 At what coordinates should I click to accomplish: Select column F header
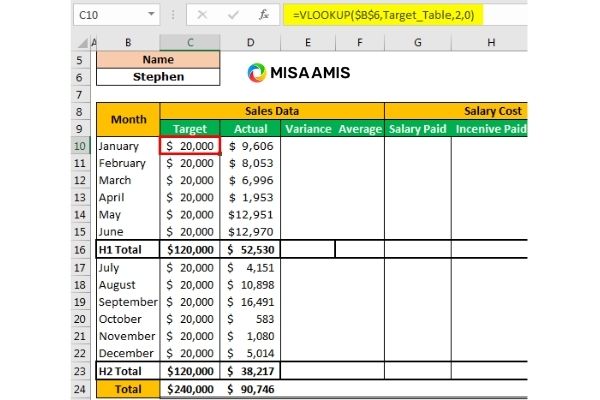(360, 42)
